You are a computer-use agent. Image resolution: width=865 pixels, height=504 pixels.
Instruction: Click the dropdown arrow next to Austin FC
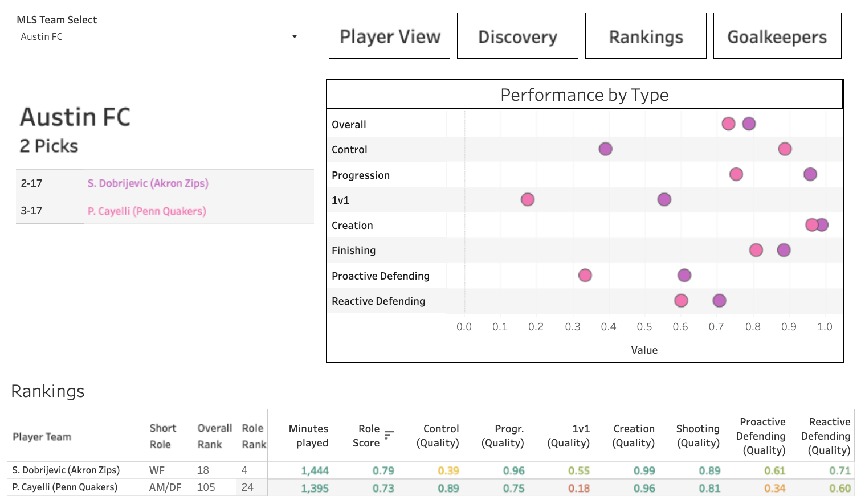pos(295,36)
